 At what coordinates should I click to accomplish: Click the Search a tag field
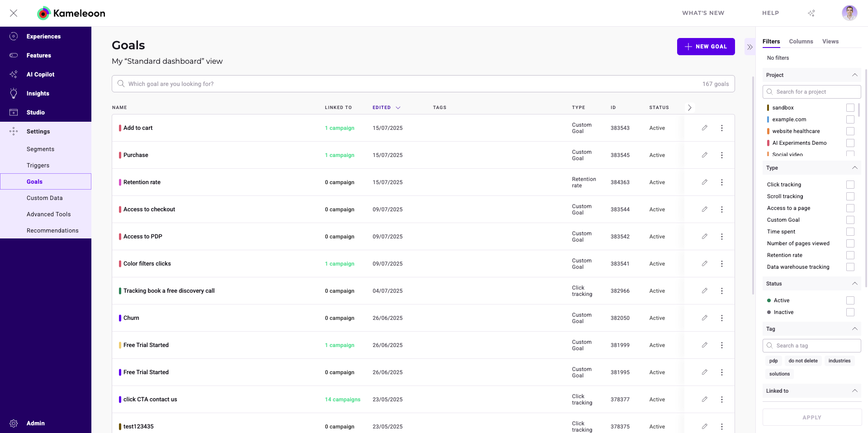click(811, 346)
